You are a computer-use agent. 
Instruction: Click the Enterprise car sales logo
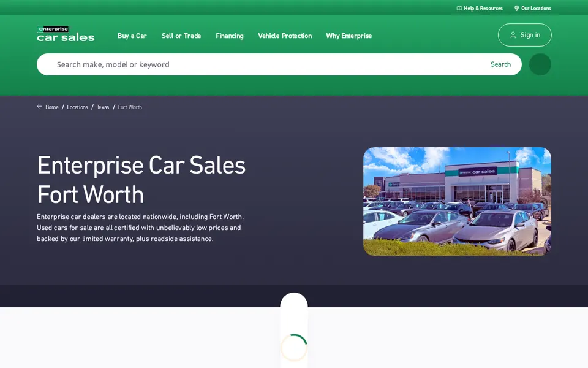[x=66, y=34]
